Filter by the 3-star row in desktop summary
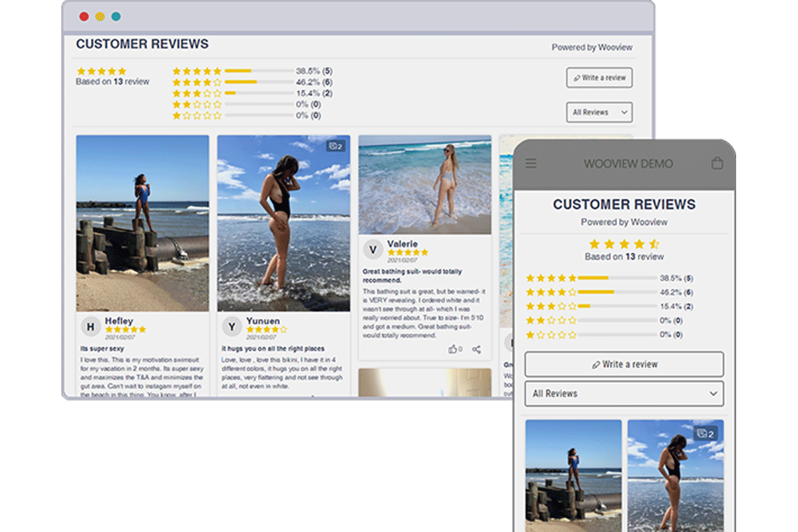This screenshot has width=798, height=532. click(259, 94)
